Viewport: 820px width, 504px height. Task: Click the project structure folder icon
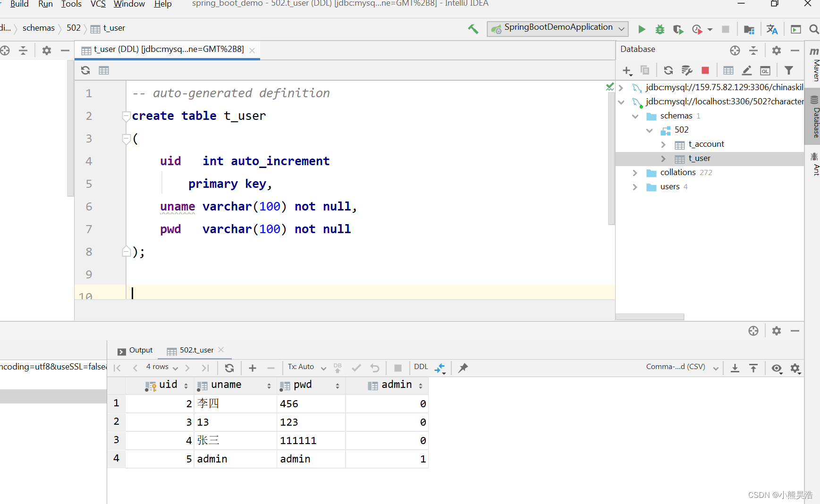pos(749,29)
